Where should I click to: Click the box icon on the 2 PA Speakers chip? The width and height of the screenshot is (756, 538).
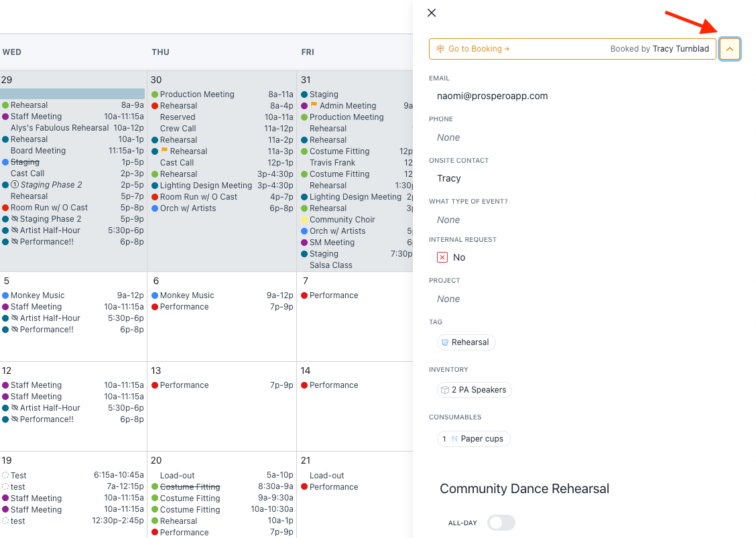(x=444, y=389)
